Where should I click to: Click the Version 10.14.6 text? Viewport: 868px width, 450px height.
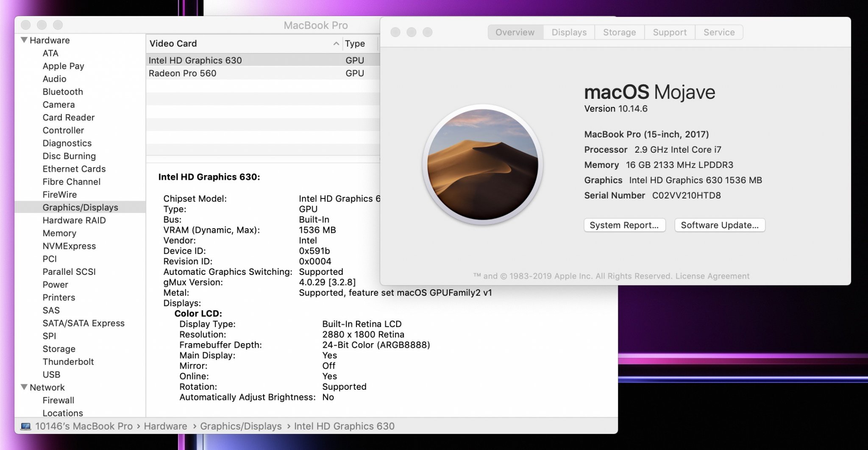pos(616,109)
